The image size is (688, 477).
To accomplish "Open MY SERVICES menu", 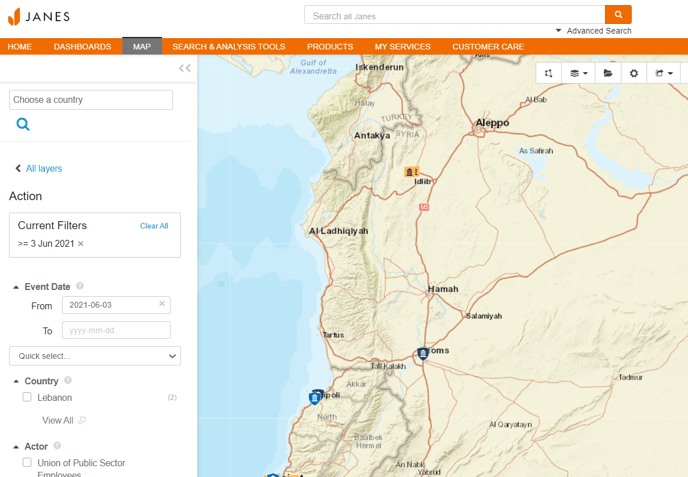I will (402, 47).
